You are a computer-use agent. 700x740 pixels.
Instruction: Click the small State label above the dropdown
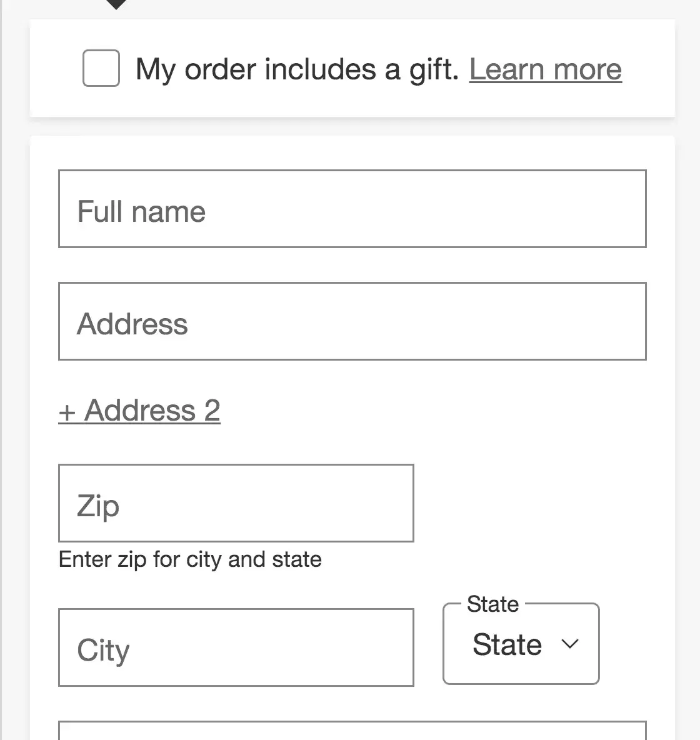click(492, 604)
